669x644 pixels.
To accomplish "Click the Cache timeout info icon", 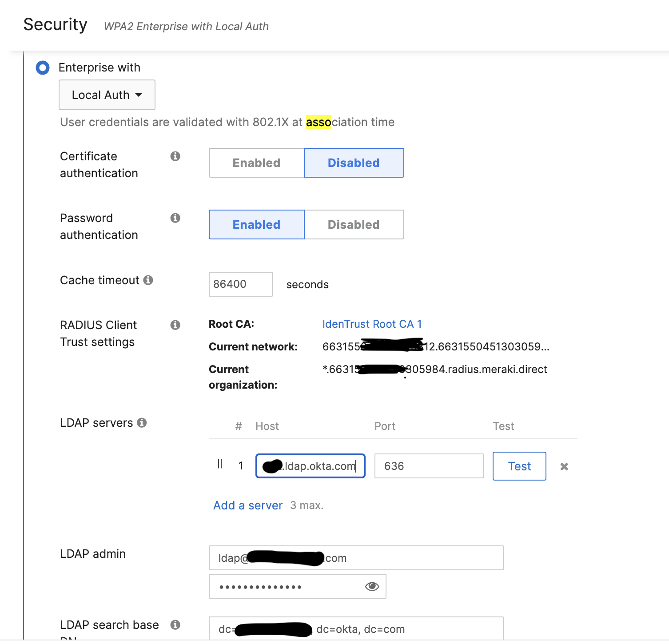I will [x=148, y=280].
